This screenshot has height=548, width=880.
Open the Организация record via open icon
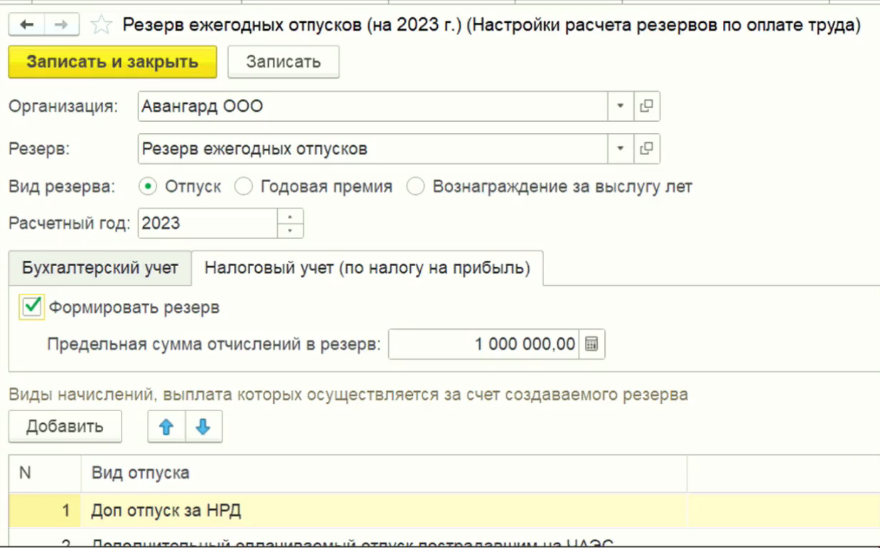coord(646,106)
